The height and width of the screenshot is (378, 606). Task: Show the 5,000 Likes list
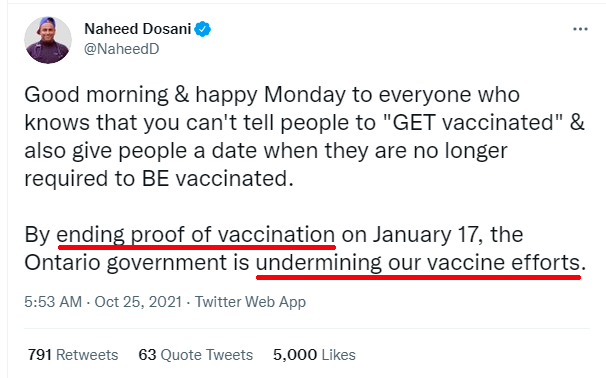[314, 354]
